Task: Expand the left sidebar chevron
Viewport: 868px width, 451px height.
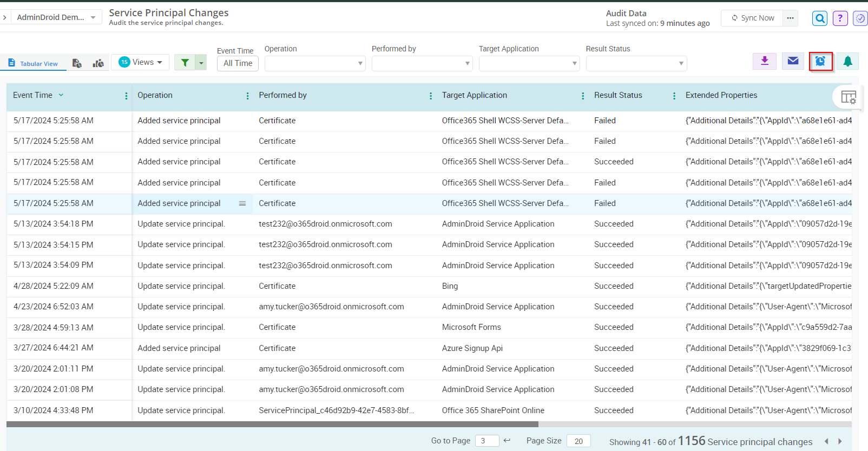Action: tap(4, 17)
